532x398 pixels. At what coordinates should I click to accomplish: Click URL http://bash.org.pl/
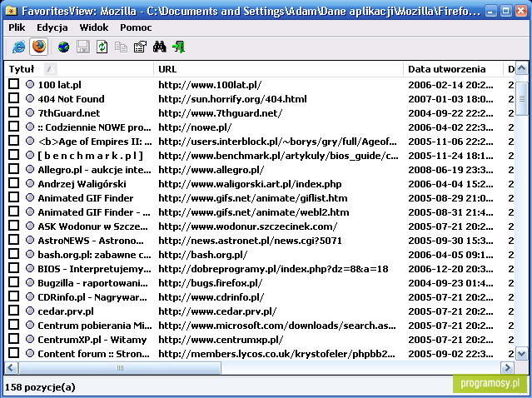tap(202, 255)
